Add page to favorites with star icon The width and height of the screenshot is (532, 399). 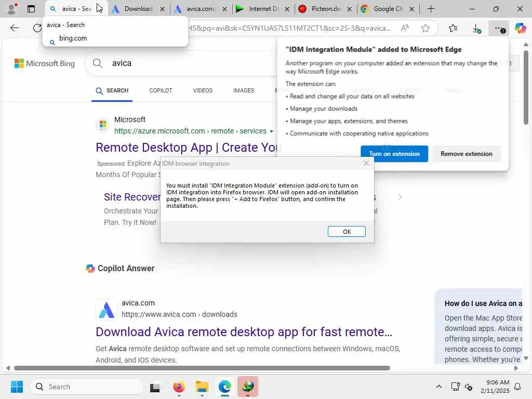425,28
